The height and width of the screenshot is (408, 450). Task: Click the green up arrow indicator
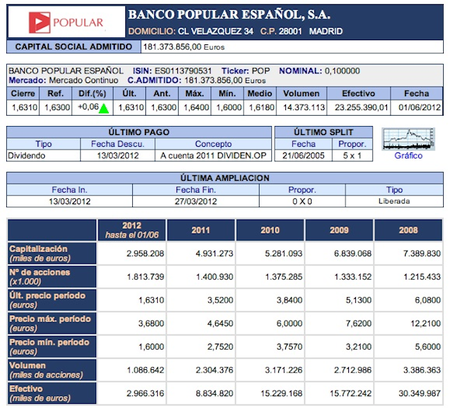click(x=104, y=108)
